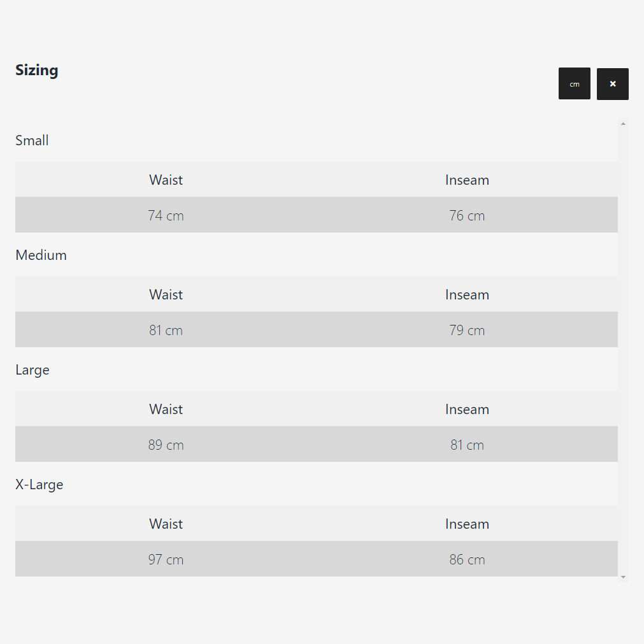Select the 74 cm waist value
The width and height of the screenshot is (644, 644).
[166, 216]
